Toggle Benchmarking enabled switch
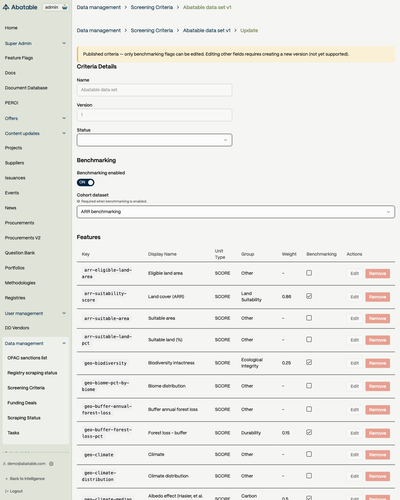This screenshot has width=400, height=500. tap(86, 182)
